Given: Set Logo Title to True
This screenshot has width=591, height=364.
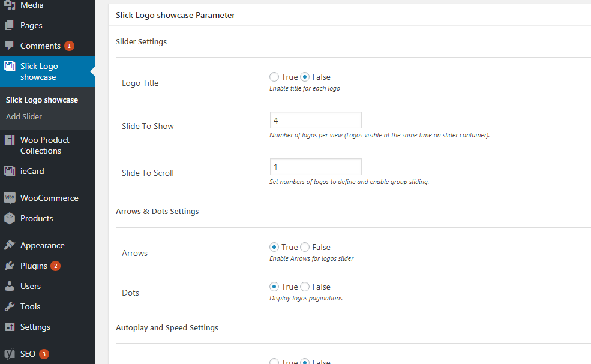Looking at the screenshot, I should coord(274,77).
